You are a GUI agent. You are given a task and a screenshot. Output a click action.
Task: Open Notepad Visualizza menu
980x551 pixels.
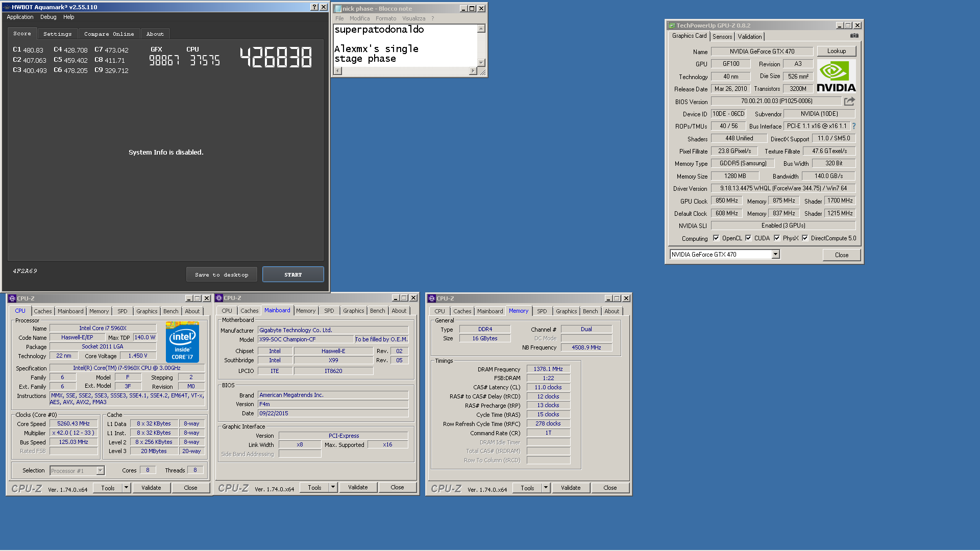pos(413,18)
